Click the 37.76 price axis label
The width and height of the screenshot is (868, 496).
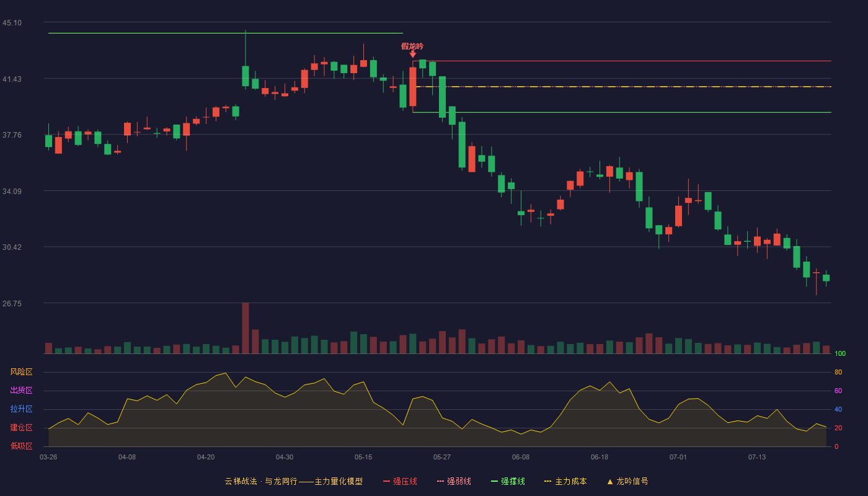pyautogui.click(x=12, y=135)
